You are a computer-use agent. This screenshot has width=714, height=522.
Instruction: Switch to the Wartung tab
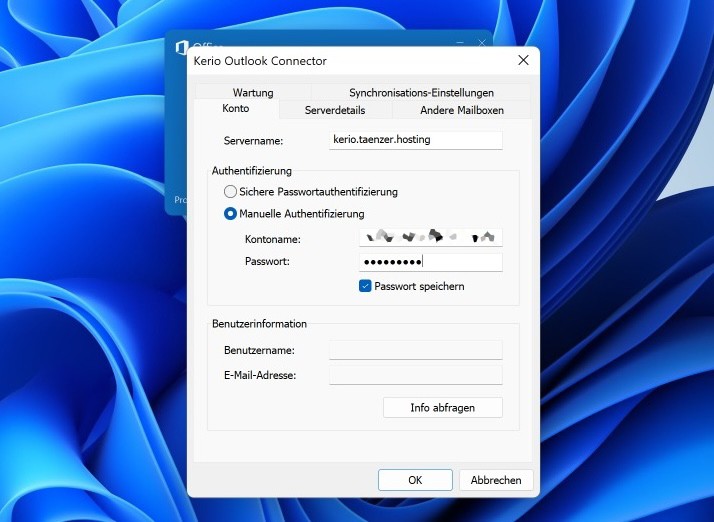253,92
